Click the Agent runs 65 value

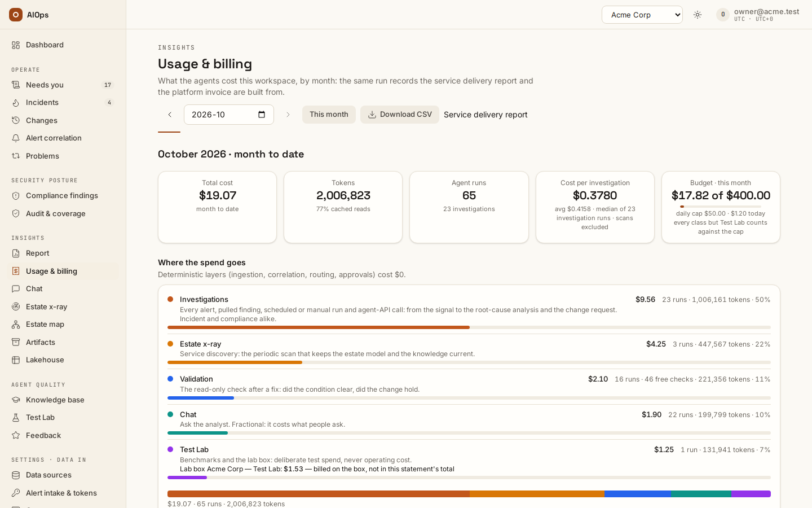(469, 195)
